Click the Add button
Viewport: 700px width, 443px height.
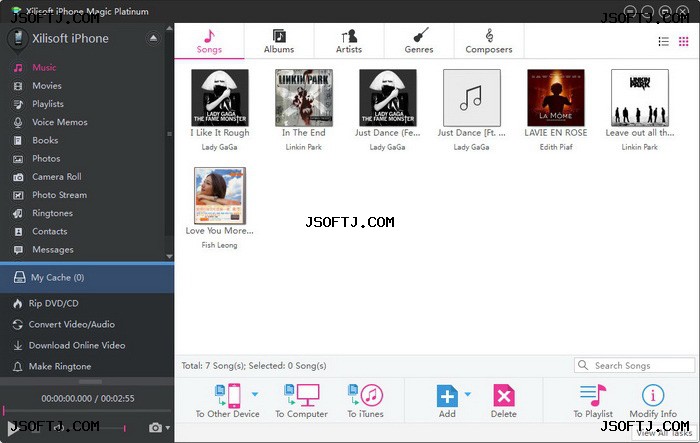pyautogui.click(x=447, y=401)
